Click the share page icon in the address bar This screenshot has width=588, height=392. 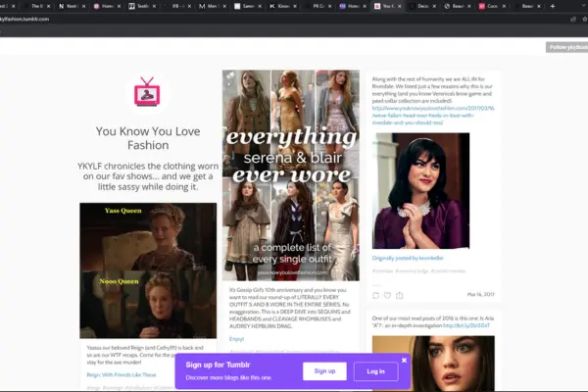(x=573, y=20)
